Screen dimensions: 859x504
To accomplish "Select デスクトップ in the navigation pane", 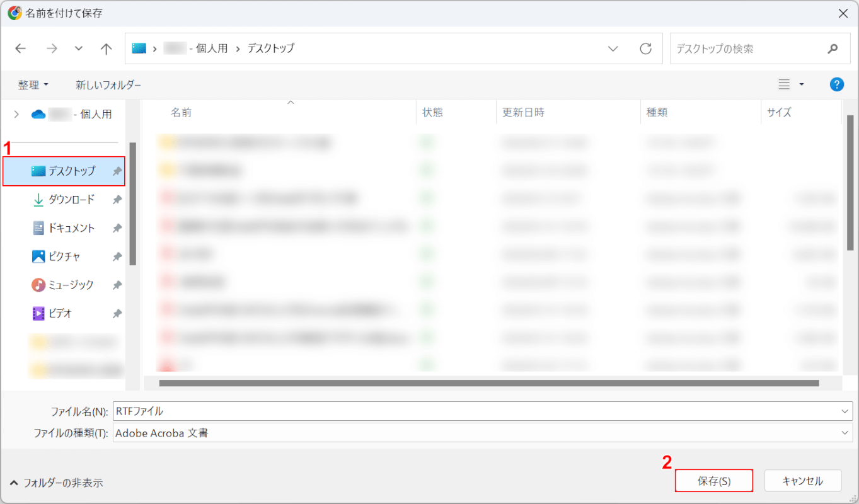I will tap(64, 171).
